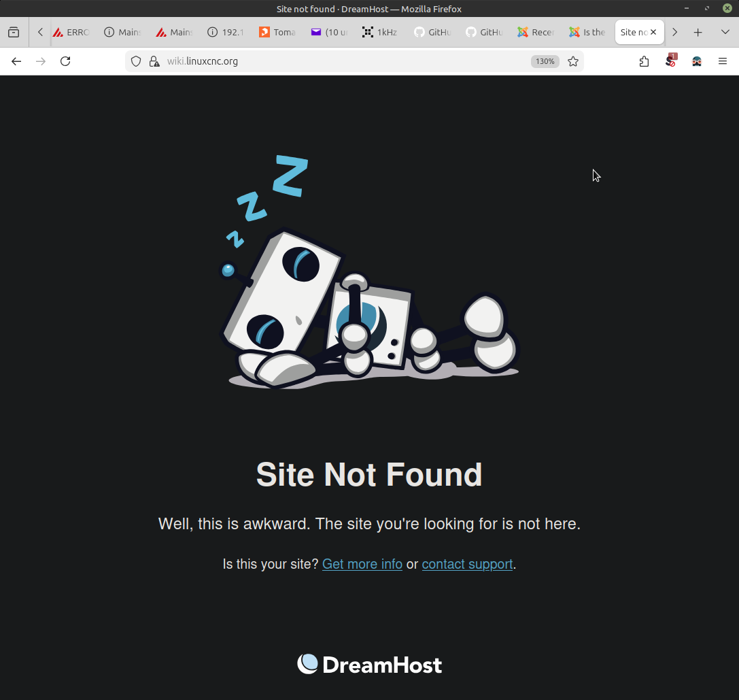Open the Extensions puzzle icon
The image size is (739, 700).
point(644,61)
